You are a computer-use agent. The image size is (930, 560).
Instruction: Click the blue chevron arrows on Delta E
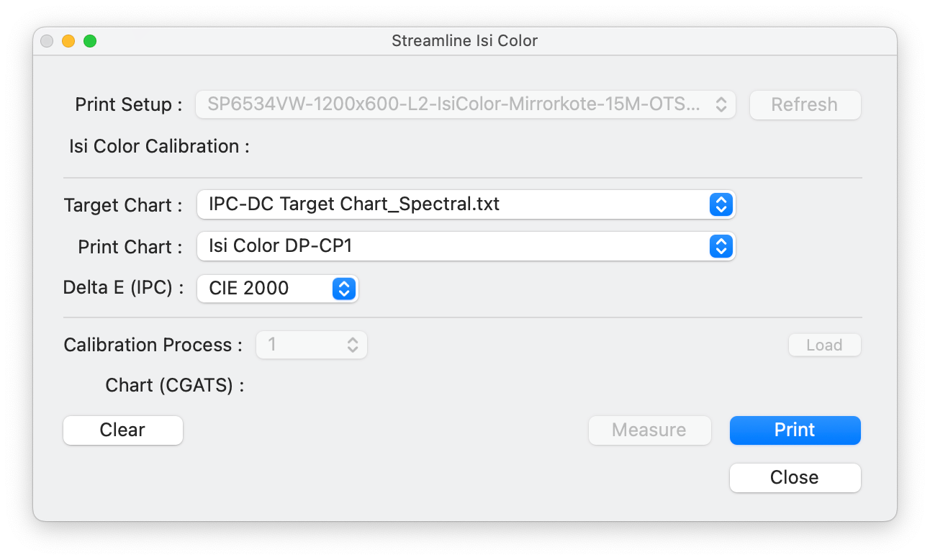point(343,289)
